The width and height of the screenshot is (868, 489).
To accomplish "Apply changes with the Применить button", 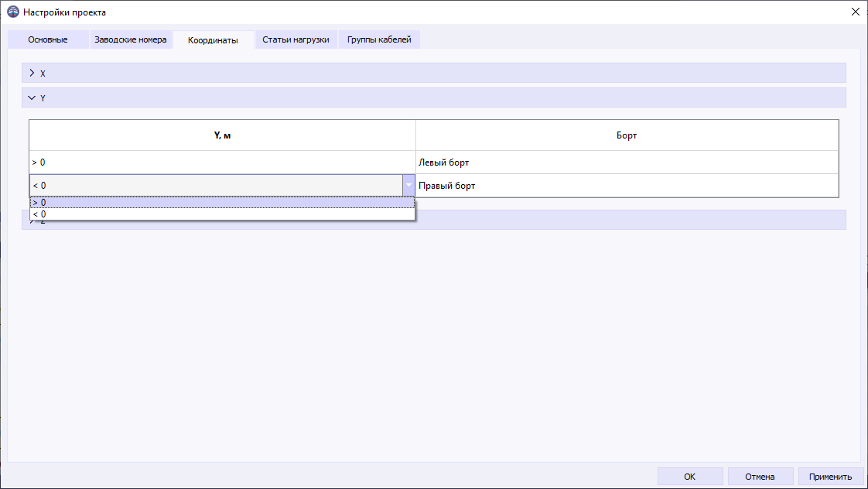I will pyautogui.click(x=831, y=476).
